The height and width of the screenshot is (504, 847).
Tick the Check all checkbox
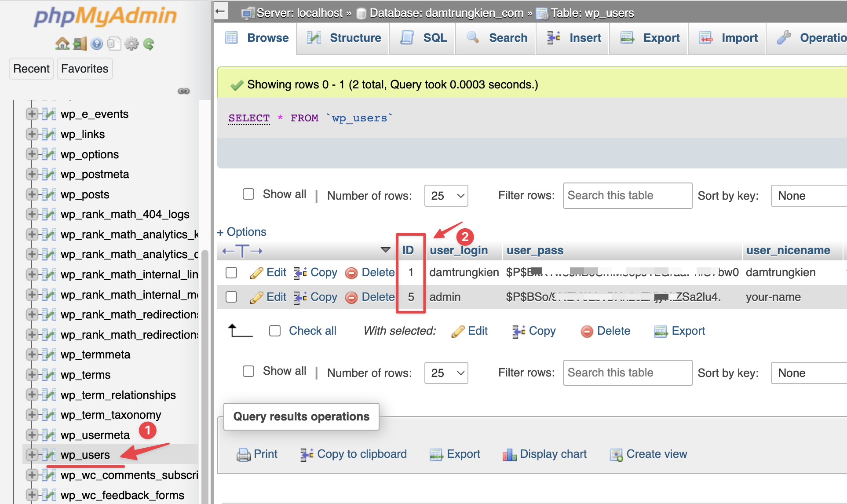pyautogui.click(x=275, y=331)
